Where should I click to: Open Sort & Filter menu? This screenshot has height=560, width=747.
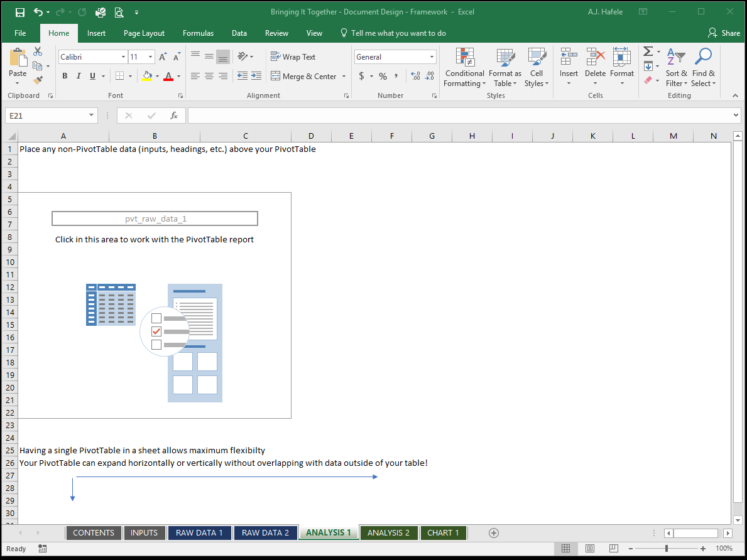pos(677,67)
